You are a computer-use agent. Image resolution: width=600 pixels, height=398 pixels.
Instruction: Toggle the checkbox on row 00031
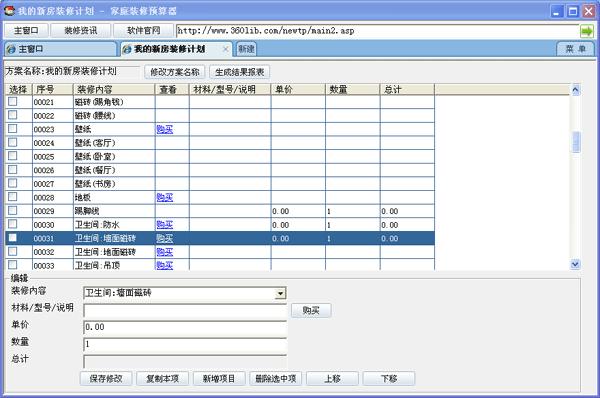tap(13, 238)
